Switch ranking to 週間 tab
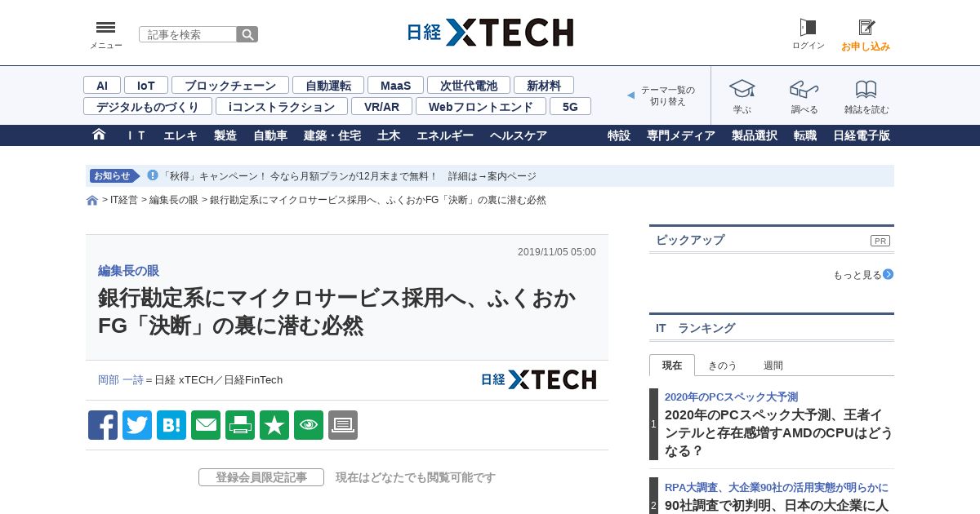The width and height of the screenshot is (980, 514). click(773, 366)
